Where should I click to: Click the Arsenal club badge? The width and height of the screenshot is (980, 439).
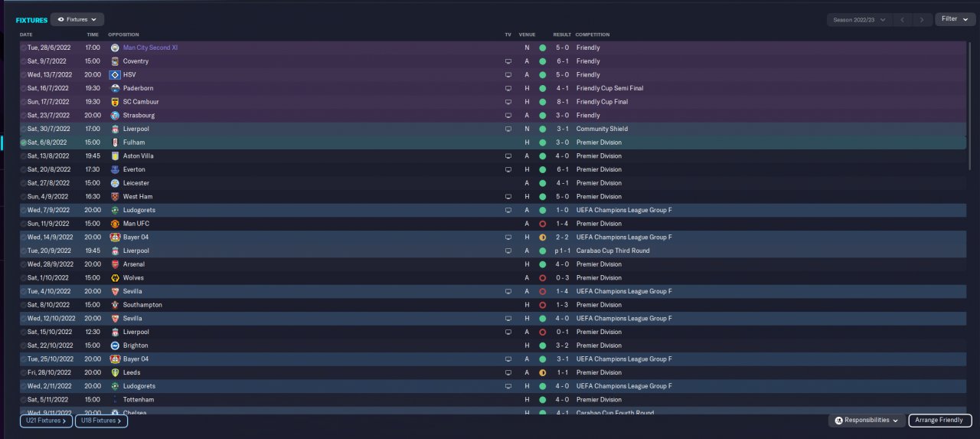115,264
